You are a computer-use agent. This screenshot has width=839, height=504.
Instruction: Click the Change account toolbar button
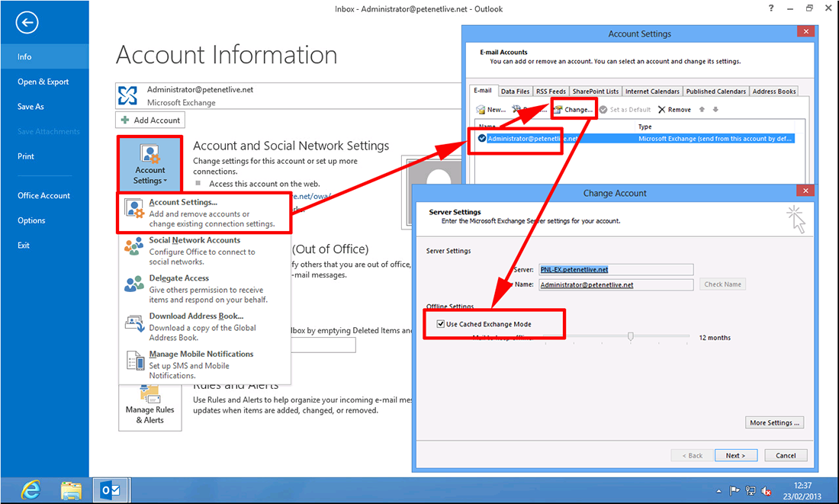[x=573, y=110]
